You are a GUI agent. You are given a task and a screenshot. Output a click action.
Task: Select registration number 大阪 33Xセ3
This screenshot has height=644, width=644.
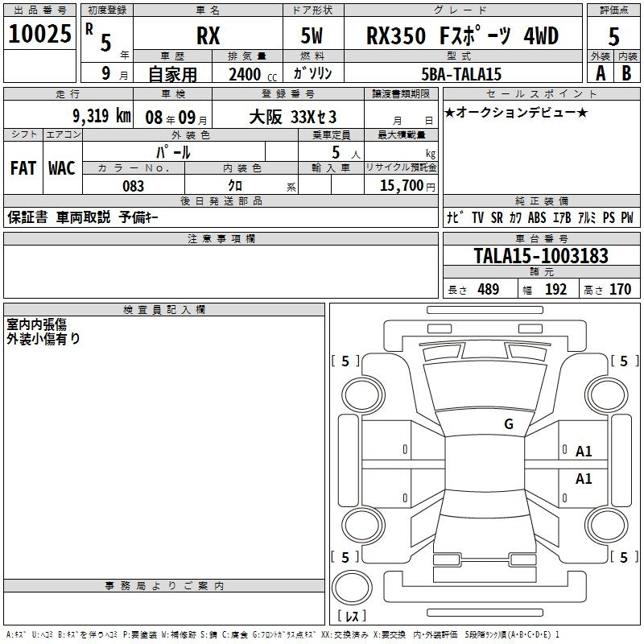(293, 118)
